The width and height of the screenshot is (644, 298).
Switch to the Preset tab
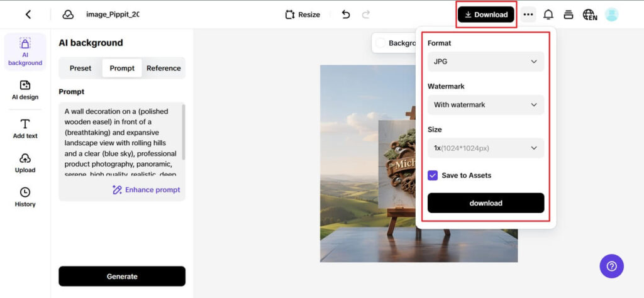tap(80, 68)
